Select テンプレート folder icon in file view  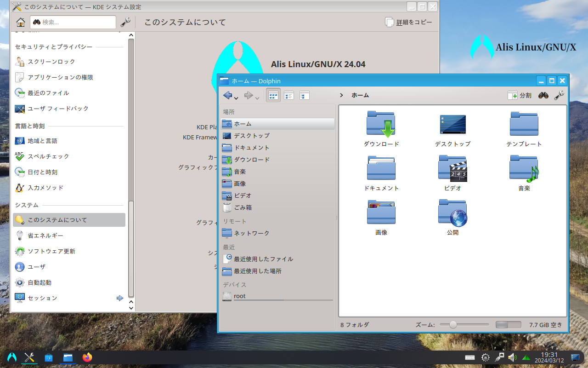pos(524,124)
